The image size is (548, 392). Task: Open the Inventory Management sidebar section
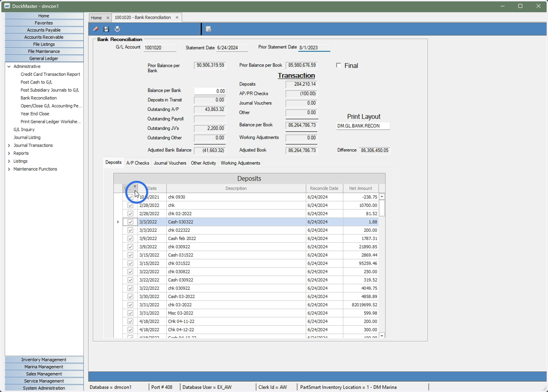(x=44, y=360)
